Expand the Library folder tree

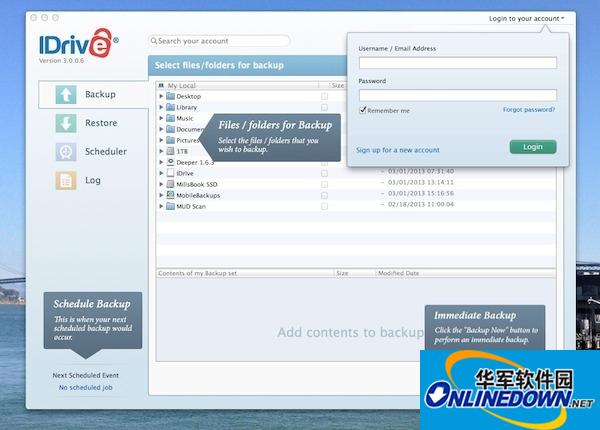(x=161, y=107)
